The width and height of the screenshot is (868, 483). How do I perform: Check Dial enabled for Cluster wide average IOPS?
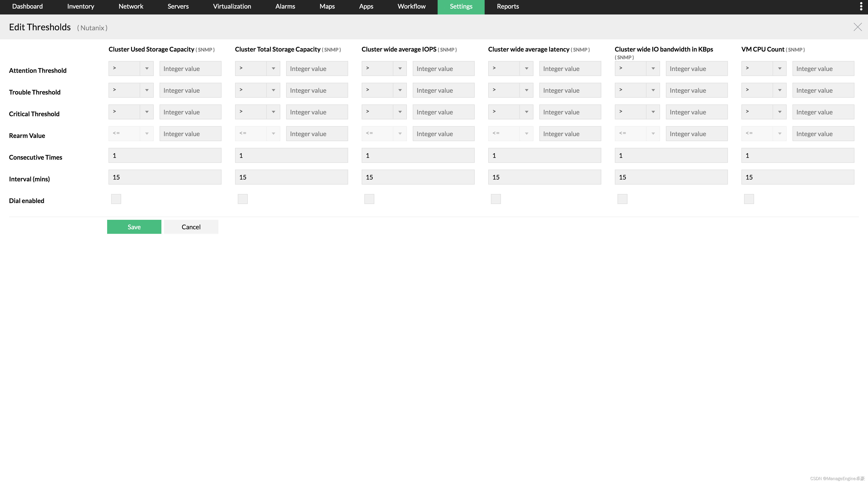click(369, 199)
